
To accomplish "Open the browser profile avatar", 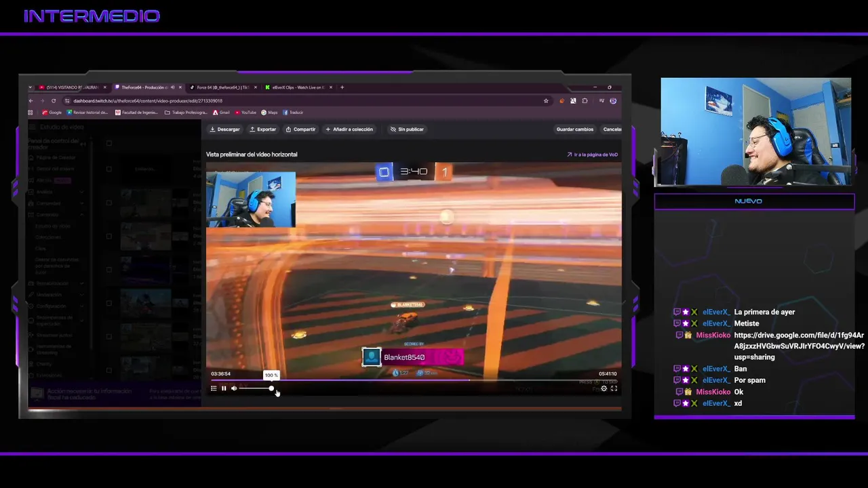I will pyautogui.click(x=613, y=101).
